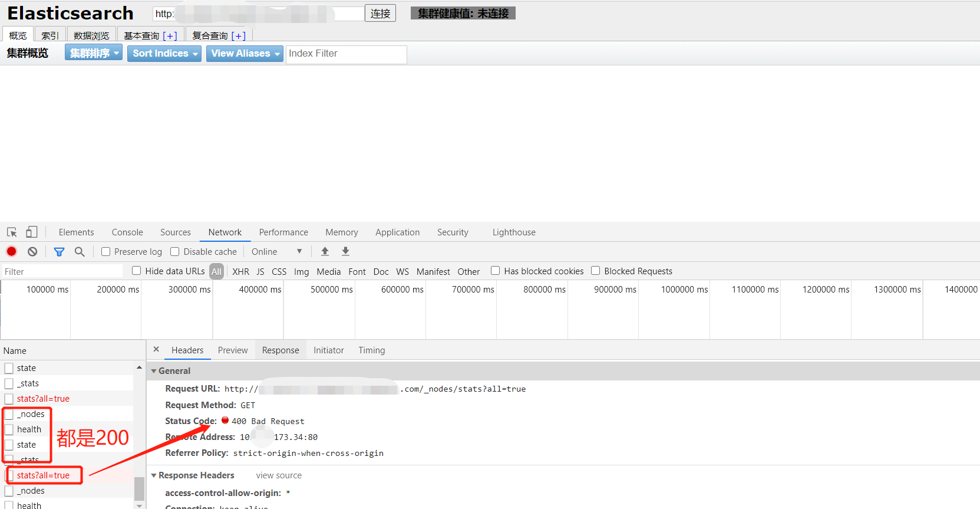Open the 索引 tab

tap(50, 35)
